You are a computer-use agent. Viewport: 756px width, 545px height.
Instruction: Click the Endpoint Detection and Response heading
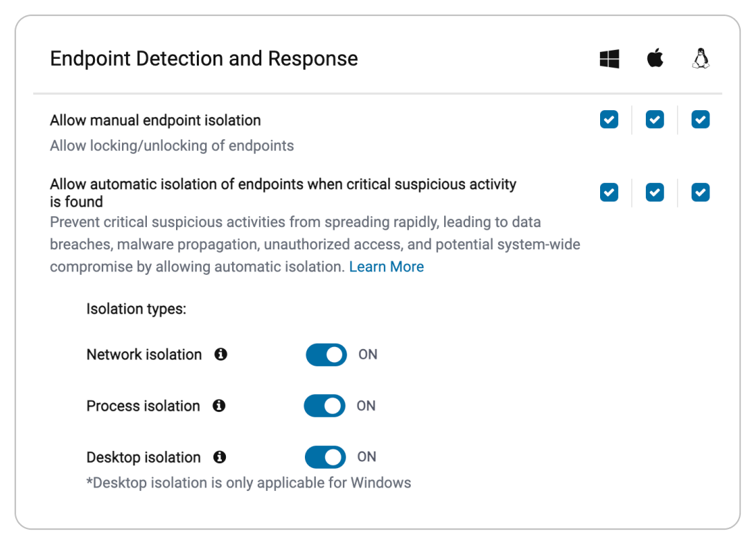tap(204, 59)
